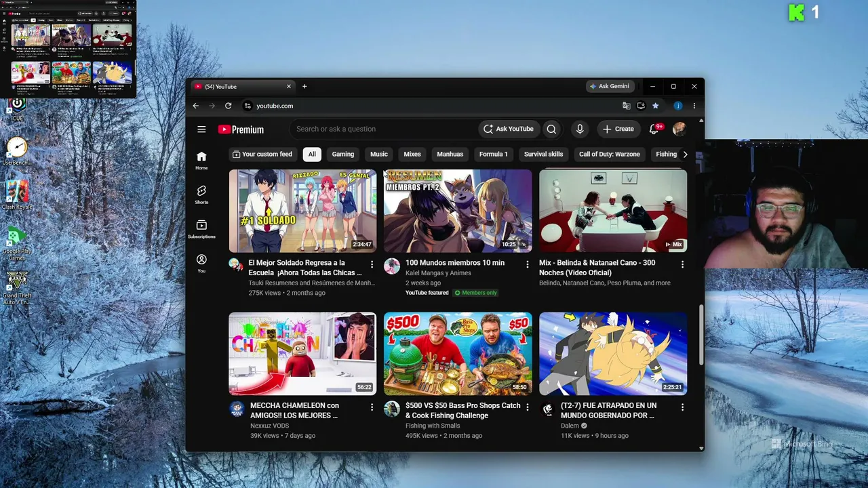Start voice search with the microphone
The image size is (868, 488).
point(580,129)
